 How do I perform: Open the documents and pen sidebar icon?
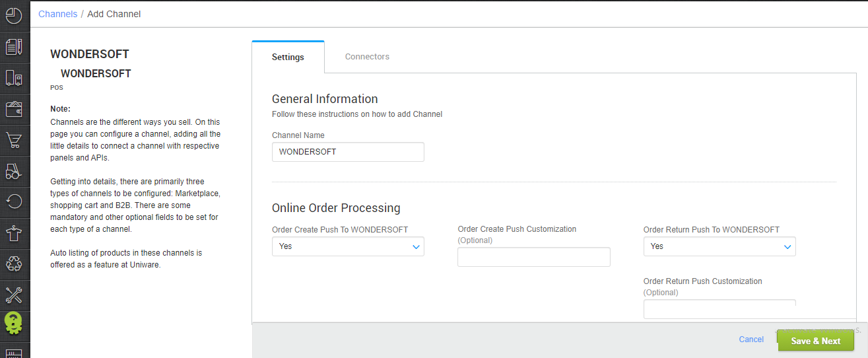tap(14, 47)
